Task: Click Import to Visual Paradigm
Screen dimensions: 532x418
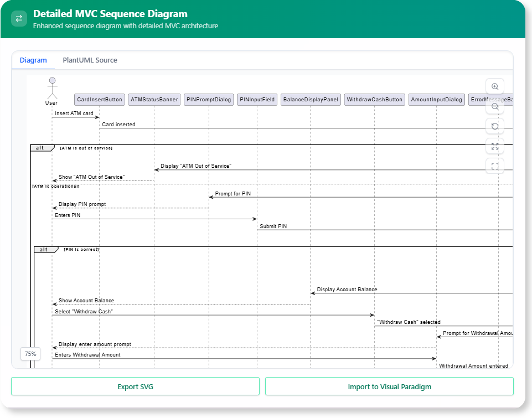Action: click(389, 386)
